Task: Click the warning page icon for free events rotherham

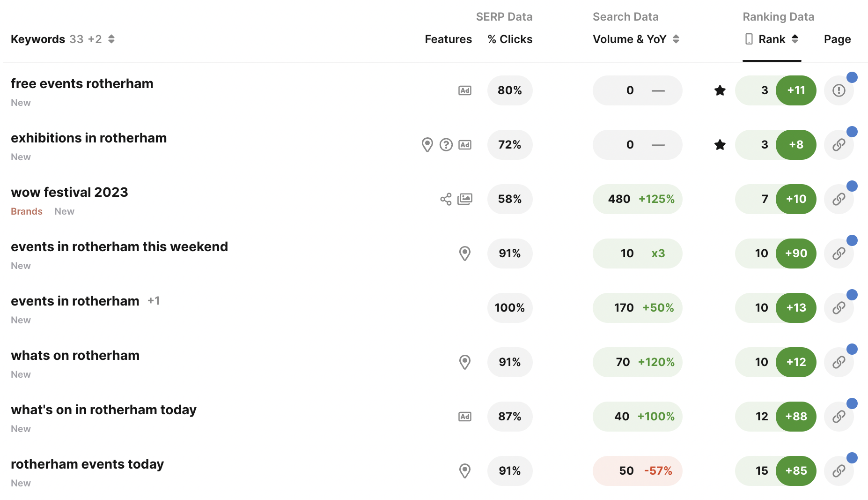Action: coord(839,90)
